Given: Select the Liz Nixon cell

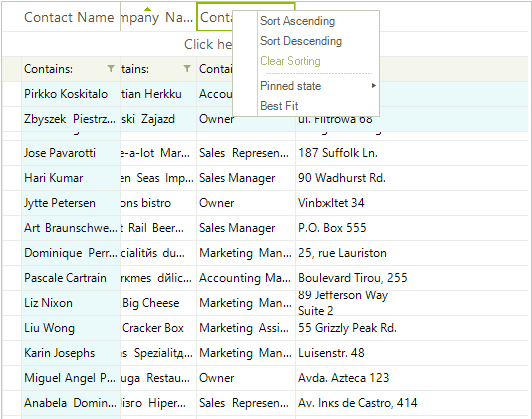Looking at the screenshot, I should click(x=71, y=303).
